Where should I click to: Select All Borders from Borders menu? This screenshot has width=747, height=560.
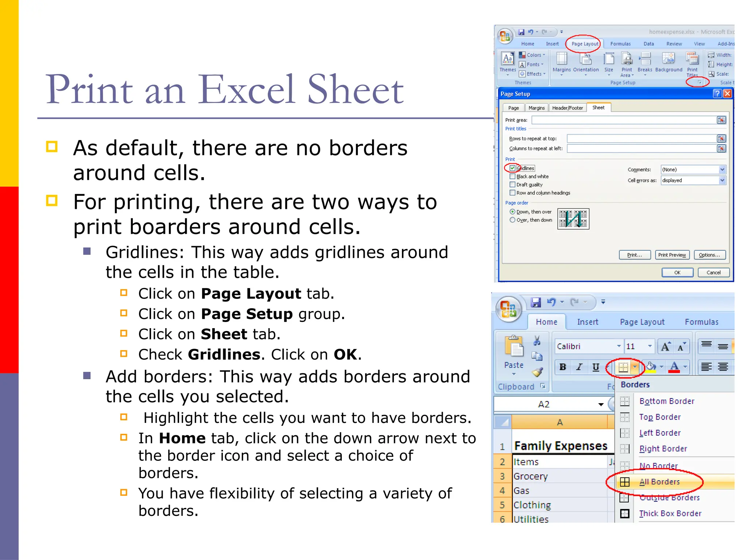click(x=659, y=482)
